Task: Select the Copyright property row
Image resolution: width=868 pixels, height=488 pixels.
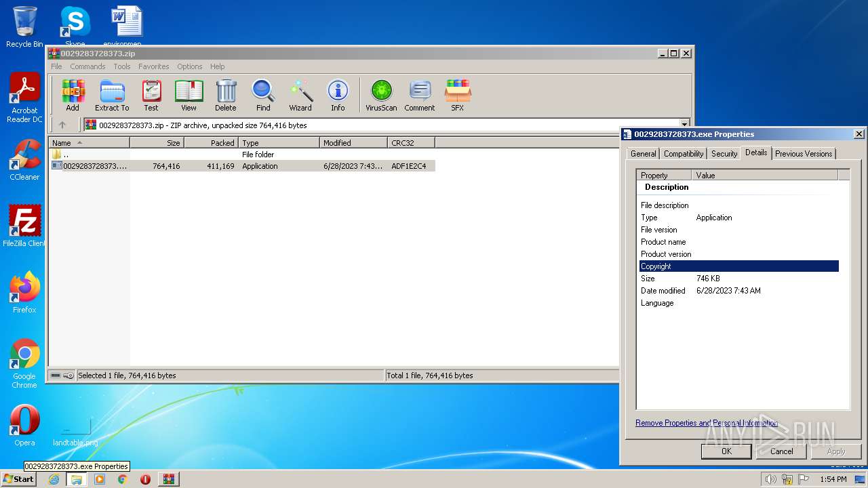Action: [x=739, y=266]
